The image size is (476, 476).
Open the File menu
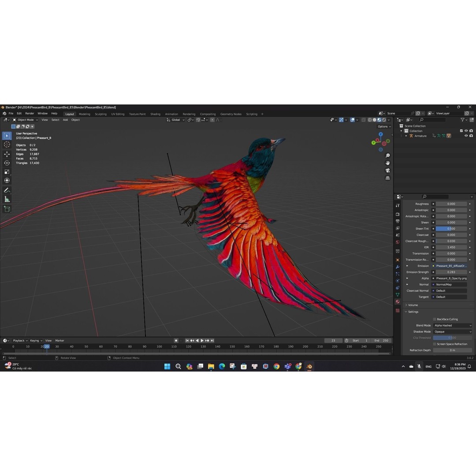point(11,114)
